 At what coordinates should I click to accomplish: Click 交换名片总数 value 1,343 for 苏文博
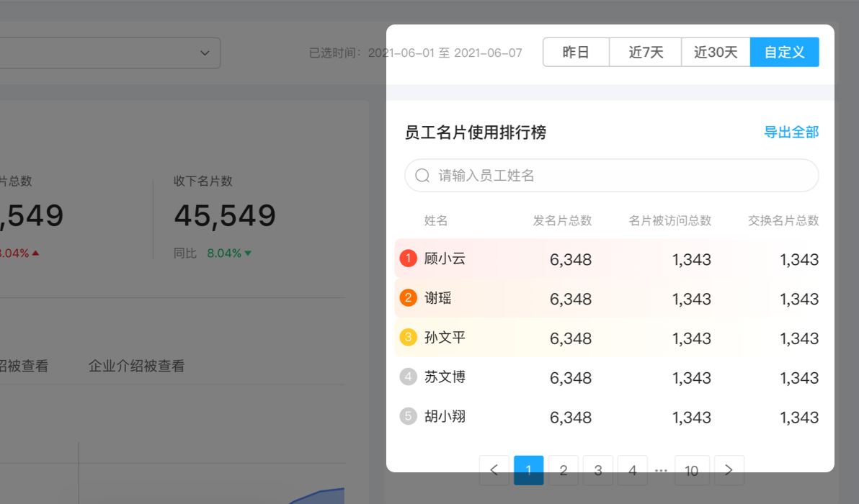tap(799, 377)
